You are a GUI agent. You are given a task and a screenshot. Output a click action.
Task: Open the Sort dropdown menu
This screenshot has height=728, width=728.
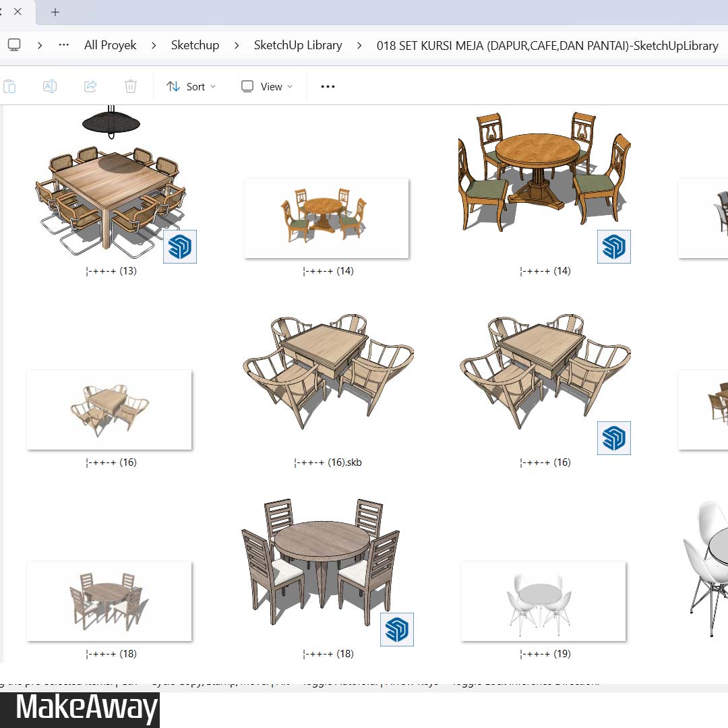pyautogui.click(x=191, y=86)
